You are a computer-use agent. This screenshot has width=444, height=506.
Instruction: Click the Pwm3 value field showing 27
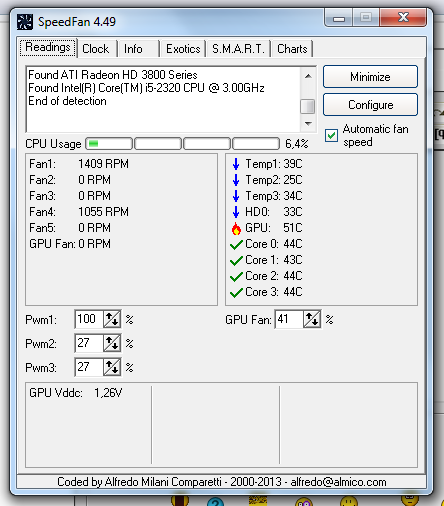point(89,367)
